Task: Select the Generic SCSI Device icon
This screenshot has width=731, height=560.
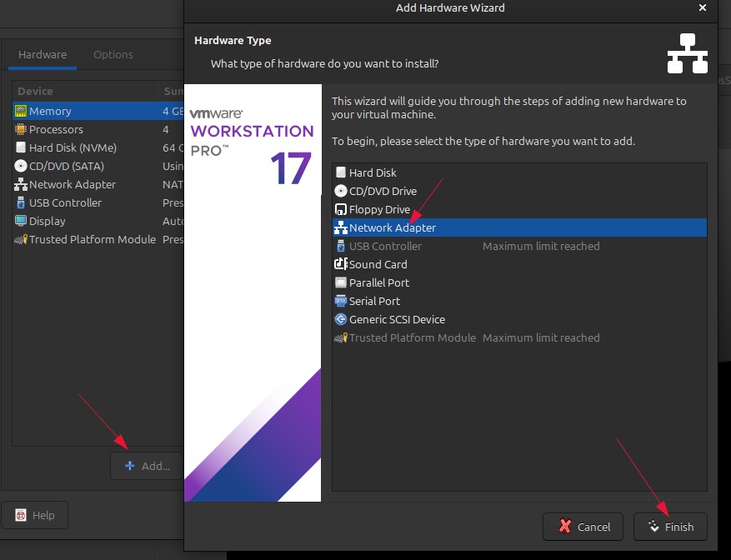Action: point(340,319)
